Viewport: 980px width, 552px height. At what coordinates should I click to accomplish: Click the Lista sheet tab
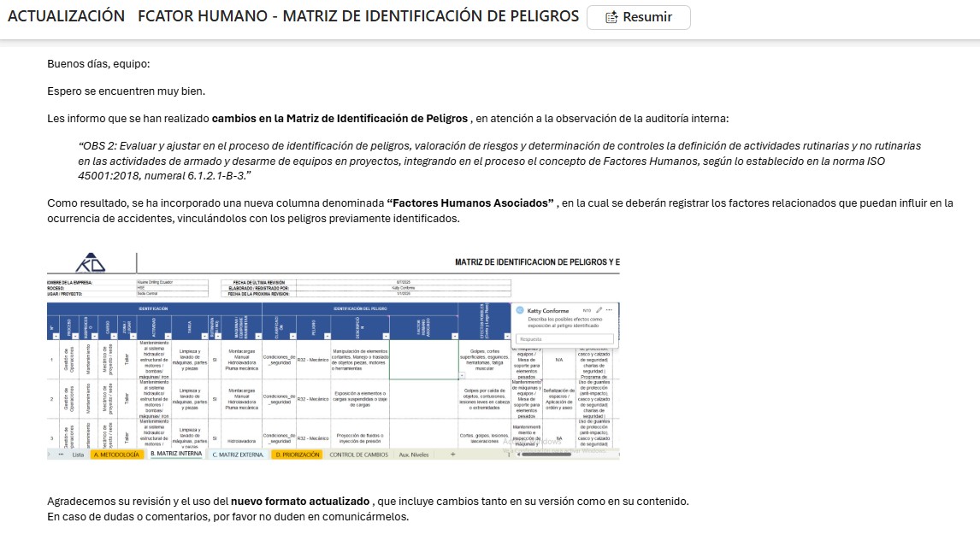tap(78, 455)
